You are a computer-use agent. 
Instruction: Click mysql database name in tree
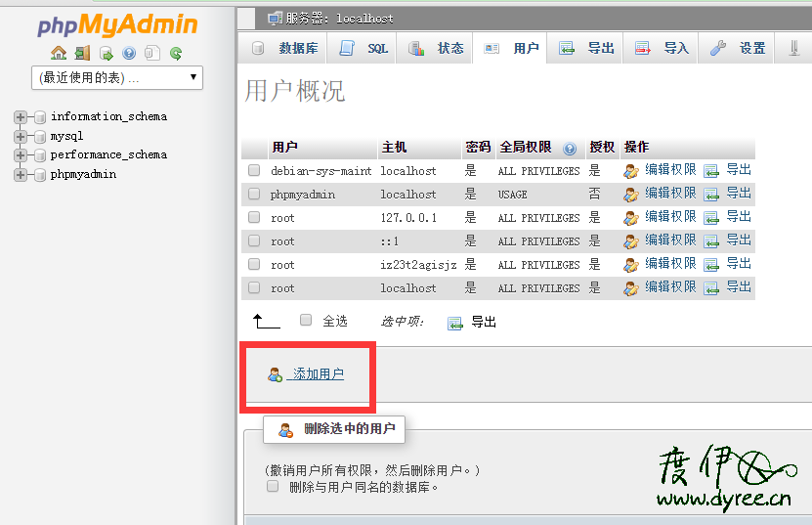[66, 136]
